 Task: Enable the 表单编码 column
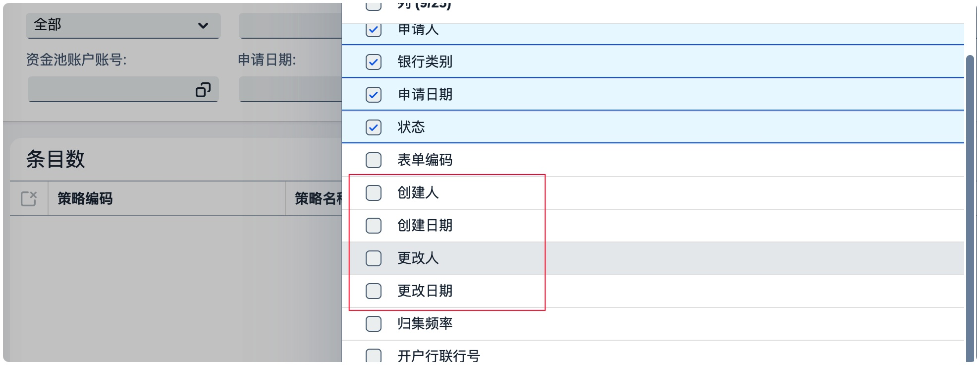(373, 160)
